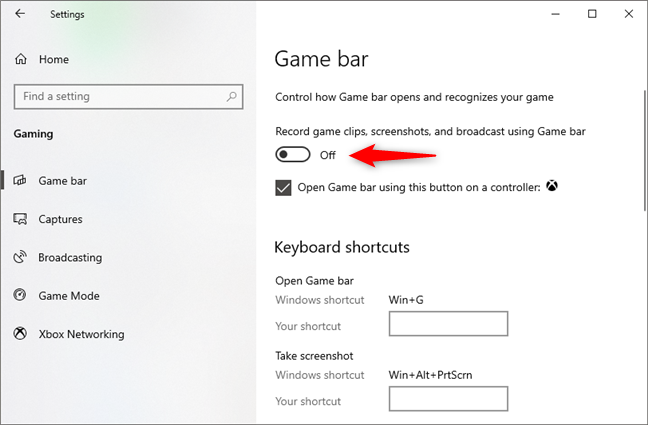Screen dimensions: 648x425
Task: Click the Broadcasting satellite dish icon
Action: tap(20, 257)
